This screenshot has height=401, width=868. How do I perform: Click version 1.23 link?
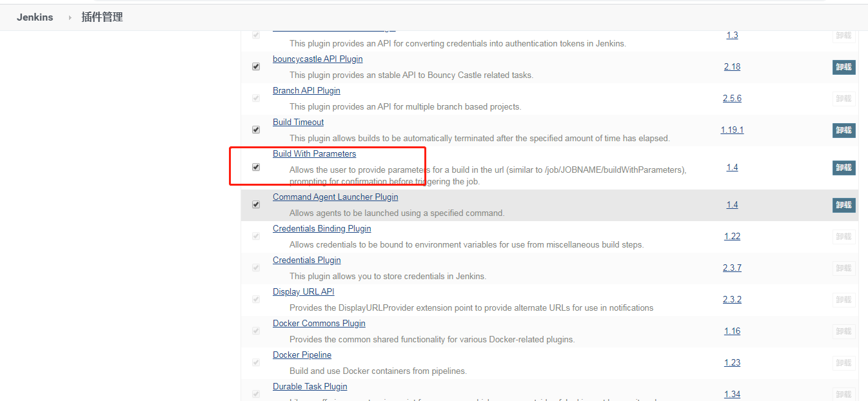[732, 362]
